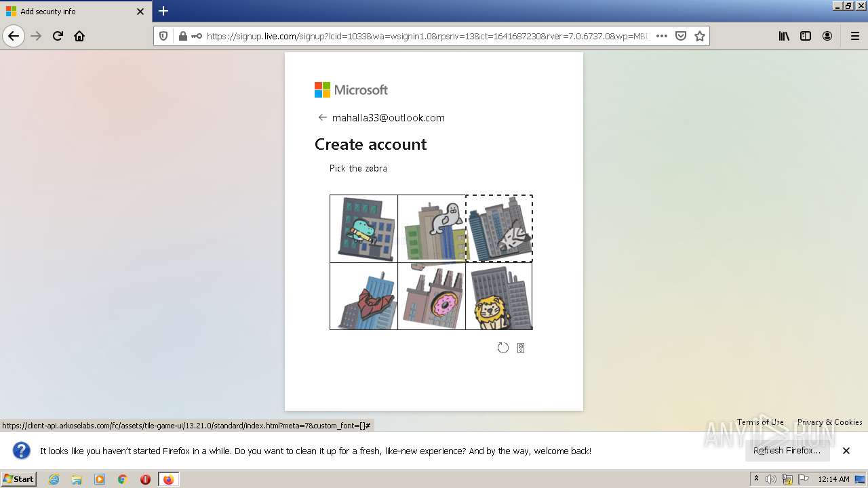Pick the tile with the grey seal
The height and width of the screenshot is (488, 868).
pyautogui.click(x=431, y=228)
